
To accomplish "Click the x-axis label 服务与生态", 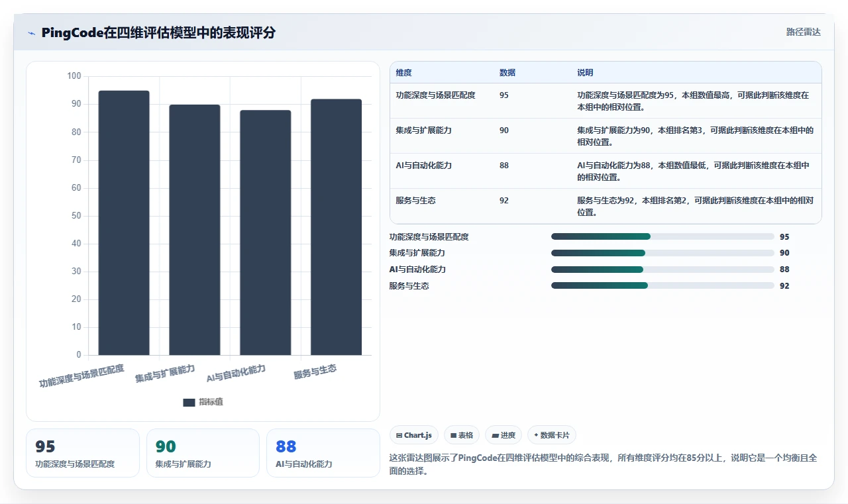I will point(315,372).
